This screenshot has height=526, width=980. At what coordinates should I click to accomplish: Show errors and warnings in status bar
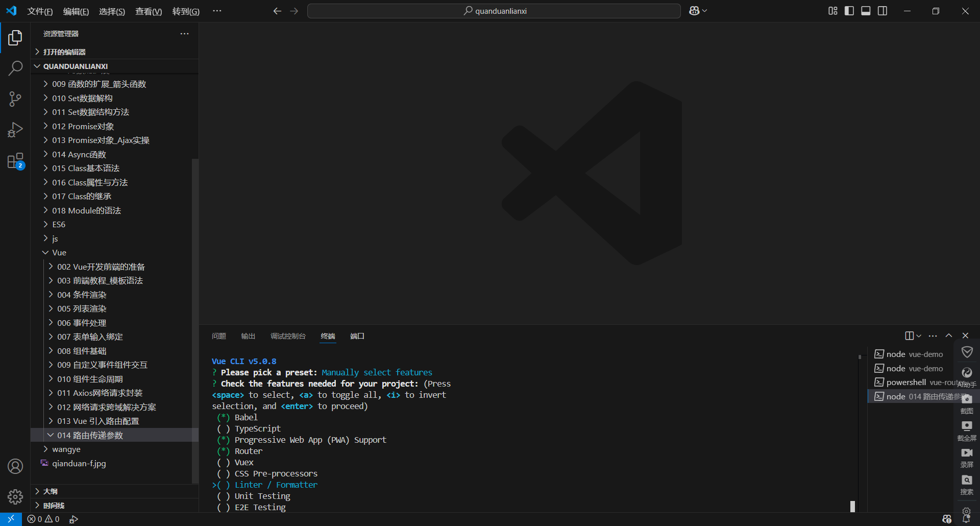pyautogui.click(x=43, y=519)
